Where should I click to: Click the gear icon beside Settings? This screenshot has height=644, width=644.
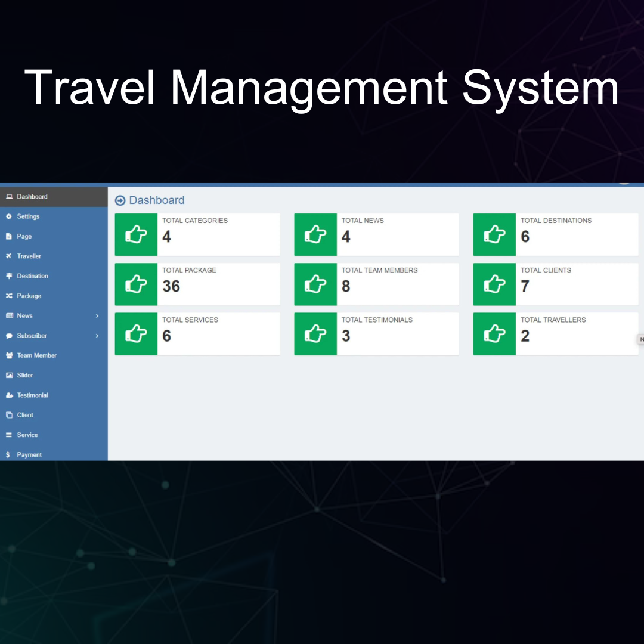pos(9,216)
